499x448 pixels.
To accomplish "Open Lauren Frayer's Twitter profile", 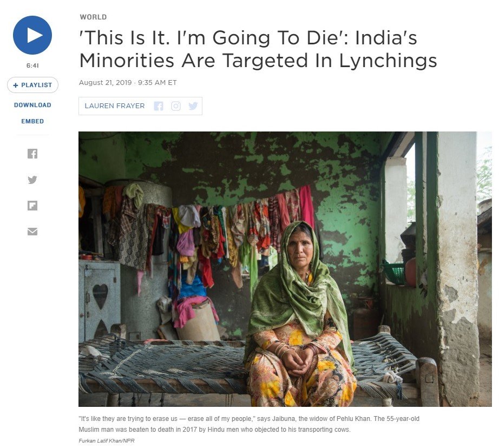I will (x=193, y=106).
